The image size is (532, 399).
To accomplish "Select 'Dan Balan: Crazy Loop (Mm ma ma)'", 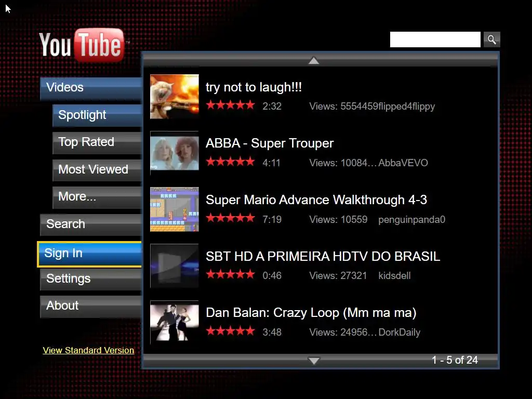I will [311, 312].
